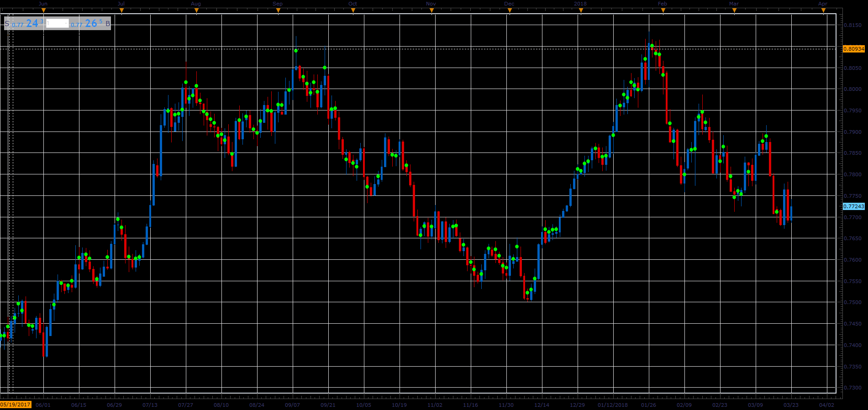This screenshot has height=410, width=868.
Task: Click the 11/30 date axis label
Action: click(x=506, y=405)
